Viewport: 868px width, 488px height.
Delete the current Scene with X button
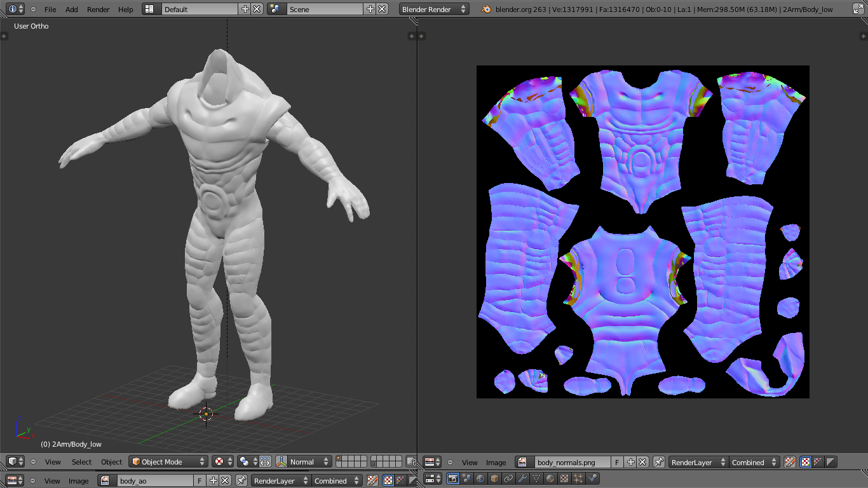coord(382,10)
